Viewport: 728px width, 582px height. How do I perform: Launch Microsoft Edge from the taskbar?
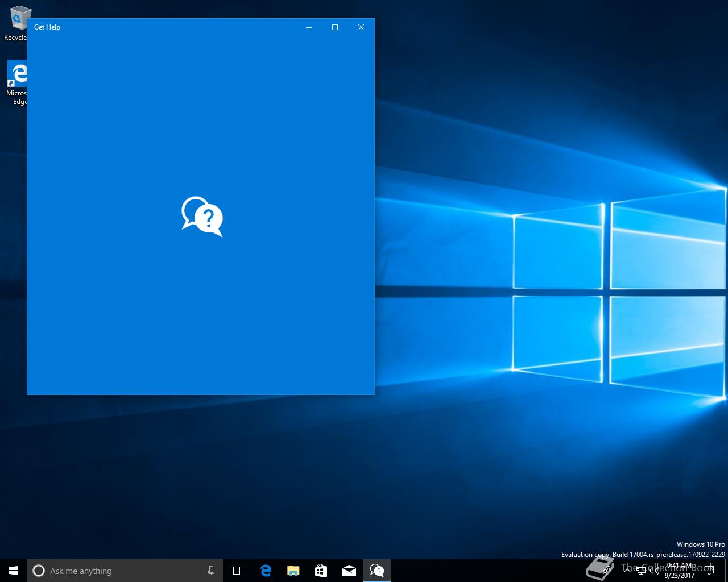coord(265,571)
